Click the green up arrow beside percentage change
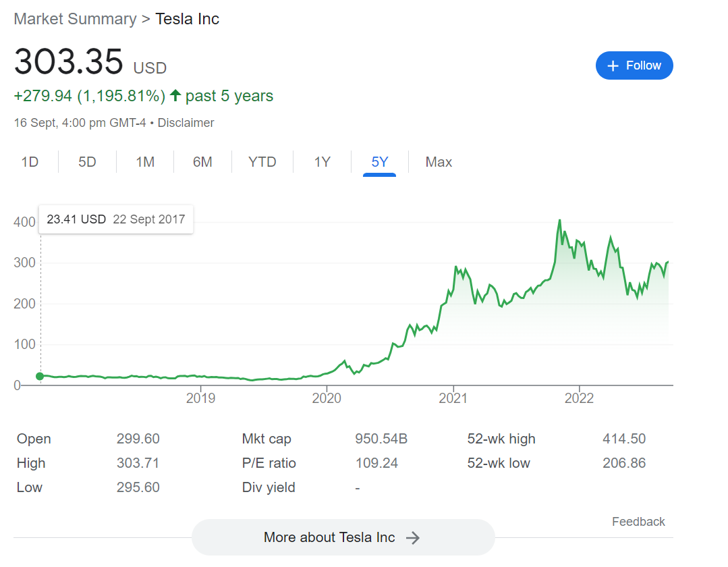Viewport: 728px width, 567px height. (x=175, y=96)
